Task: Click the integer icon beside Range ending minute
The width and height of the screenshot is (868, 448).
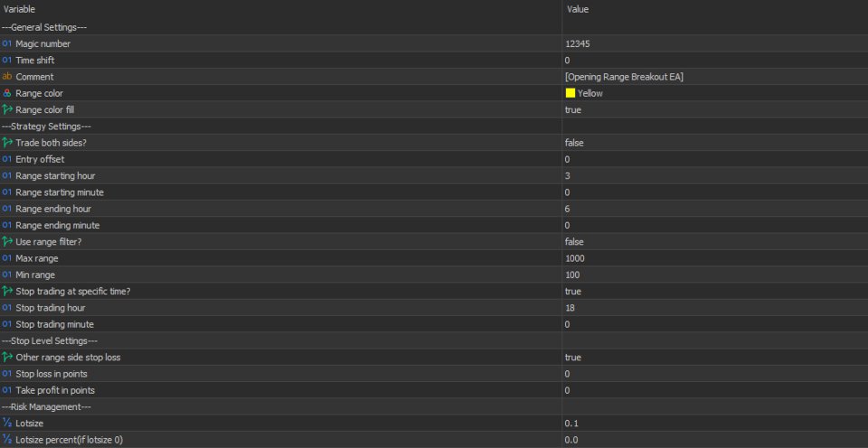Action: pyautogui.click(x=6, y=225)
